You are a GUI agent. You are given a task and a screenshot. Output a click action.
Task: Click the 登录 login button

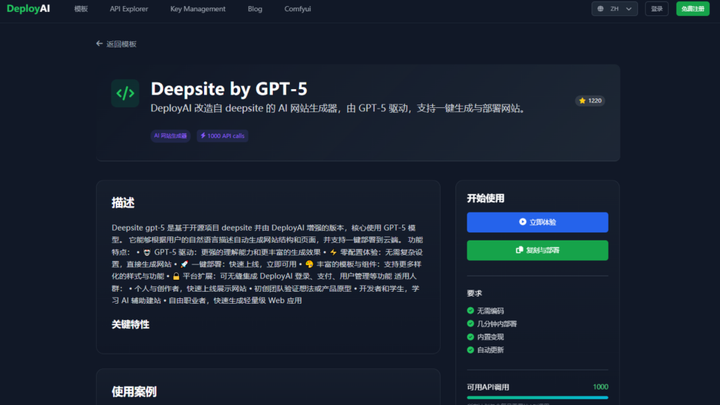point(657,9)
